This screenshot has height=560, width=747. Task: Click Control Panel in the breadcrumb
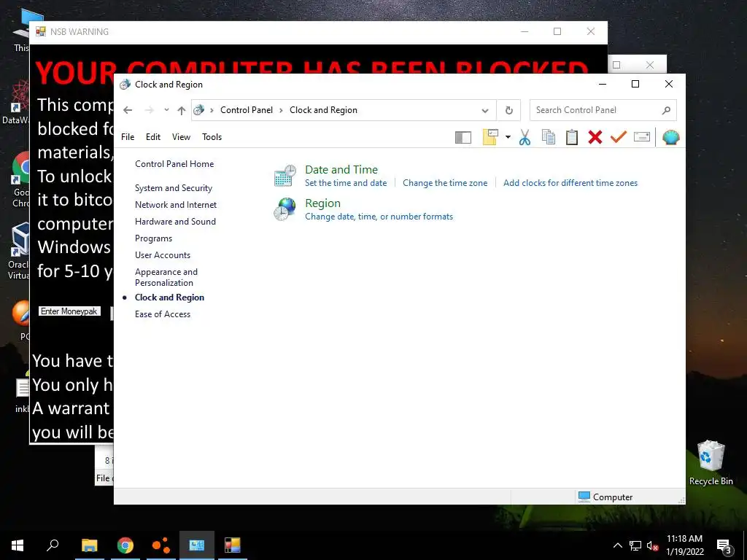(247, 110)
